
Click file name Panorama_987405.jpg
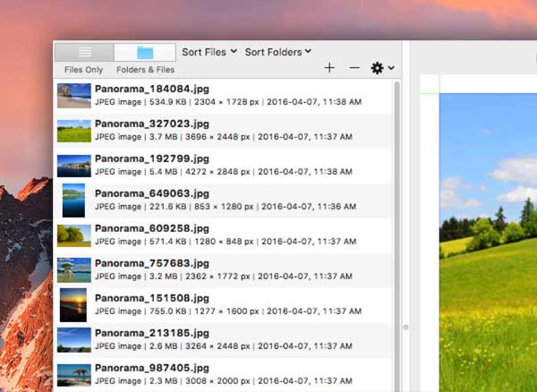point(152,369)
